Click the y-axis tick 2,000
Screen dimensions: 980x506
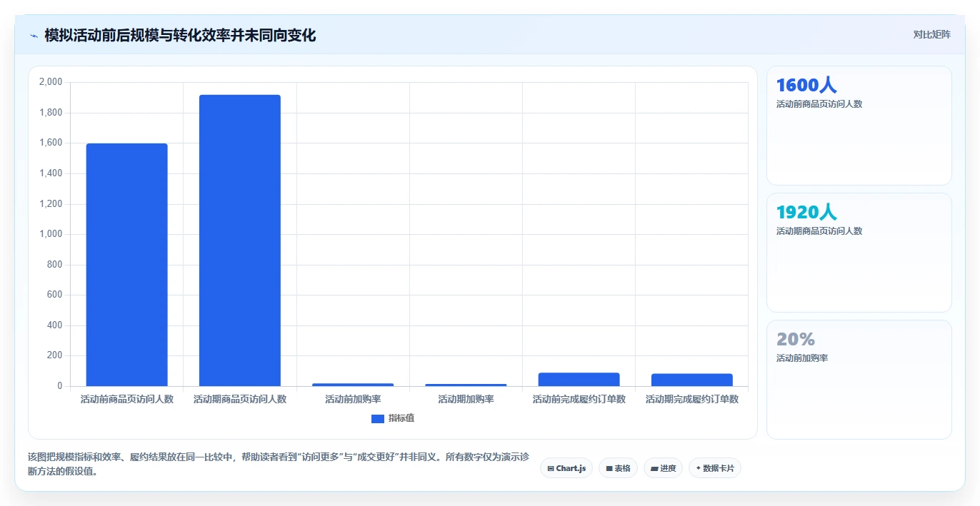point(51,82)
